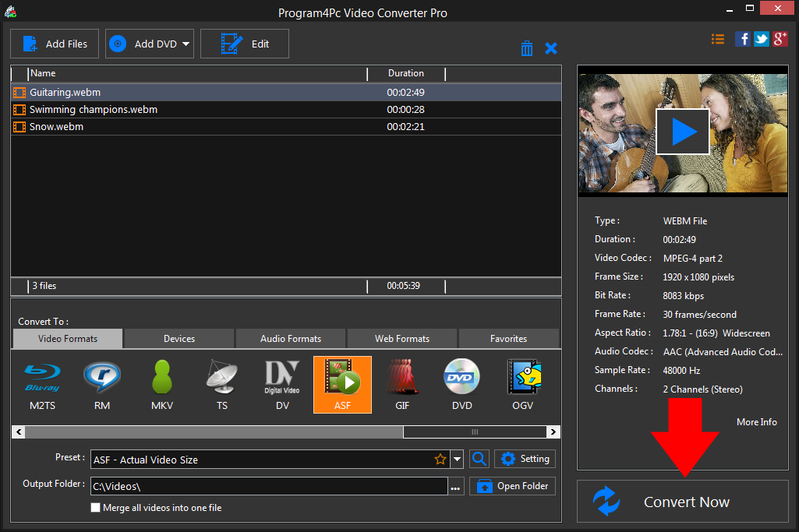This screenshot has width=799, height=532.
Task: Open More Info for the video details
Action: (756, 421)
